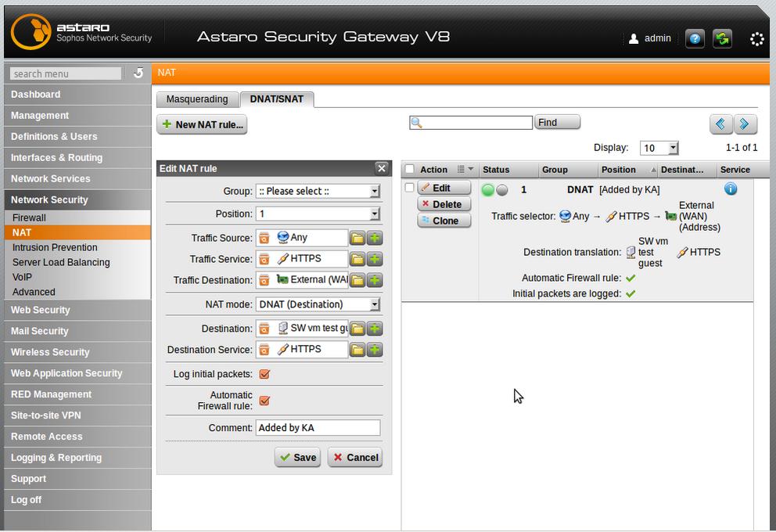Click the reset icon beside search menu
The height and width of the screenshot is (532, 776).
138,74
